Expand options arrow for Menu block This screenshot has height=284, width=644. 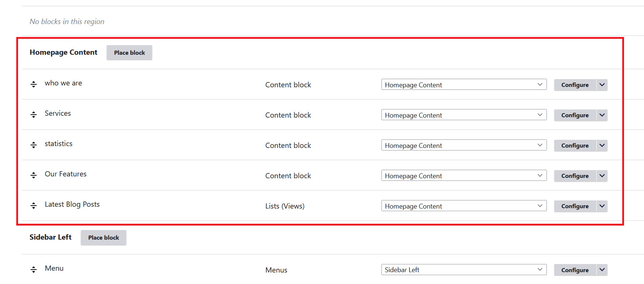(x=602, y=270)
